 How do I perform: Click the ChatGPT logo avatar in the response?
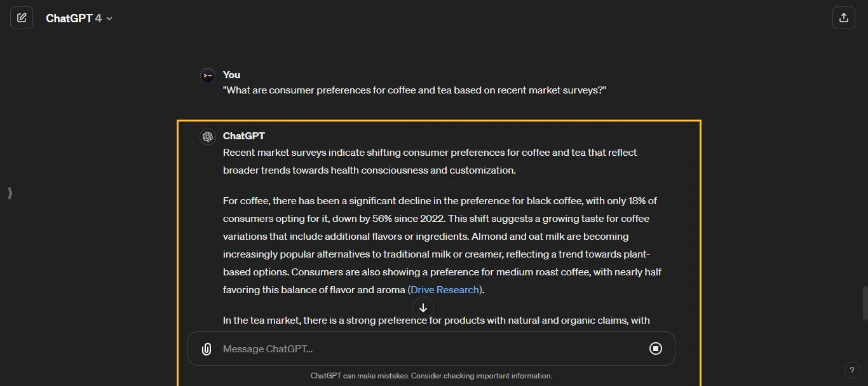point(208,137)
